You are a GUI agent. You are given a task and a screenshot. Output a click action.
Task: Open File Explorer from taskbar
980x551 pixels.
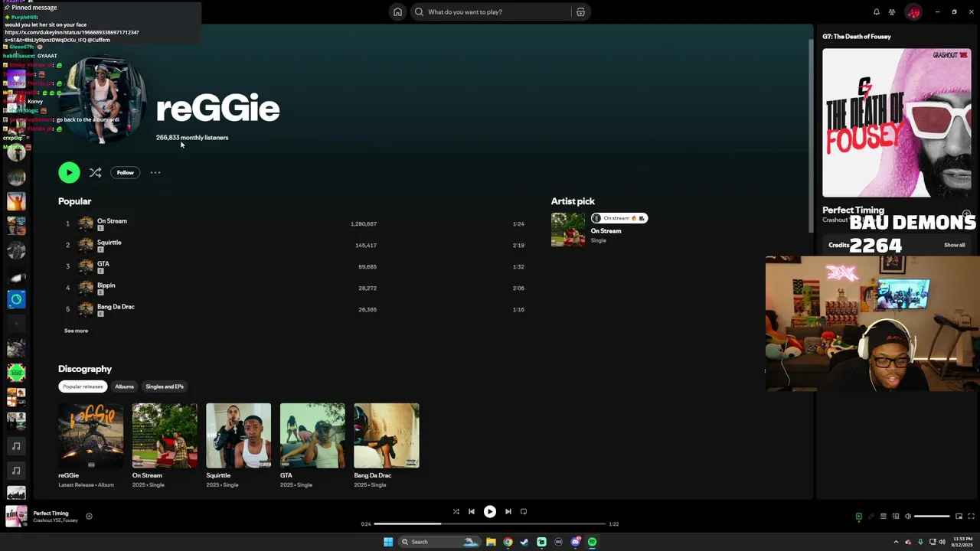pyautogui.click(x=491, y=542)
